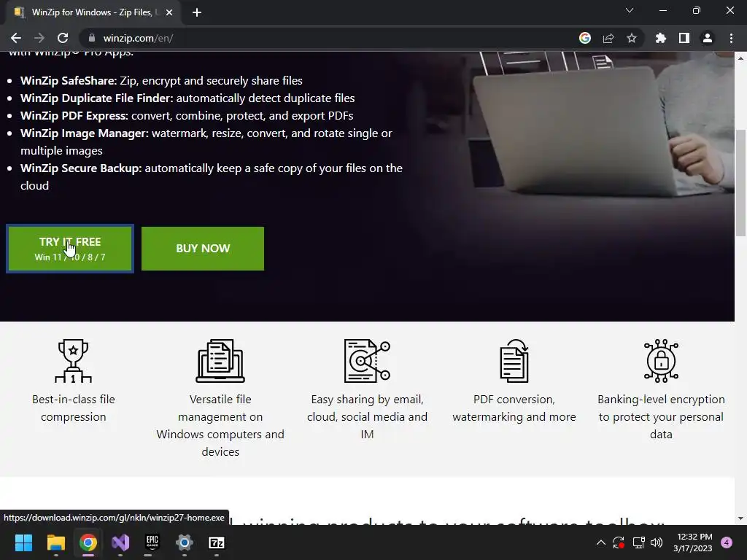This screenshot has width=747, height=560.
Task: Click the sync tray icon with red dot
Action: click(x=619, y=542)
